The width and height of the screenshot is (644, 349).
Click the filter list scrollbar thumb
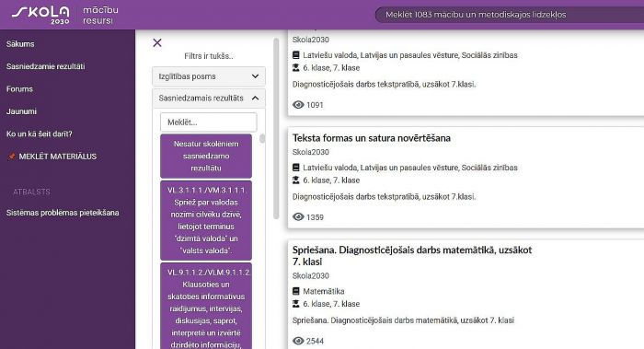point(262,138)
